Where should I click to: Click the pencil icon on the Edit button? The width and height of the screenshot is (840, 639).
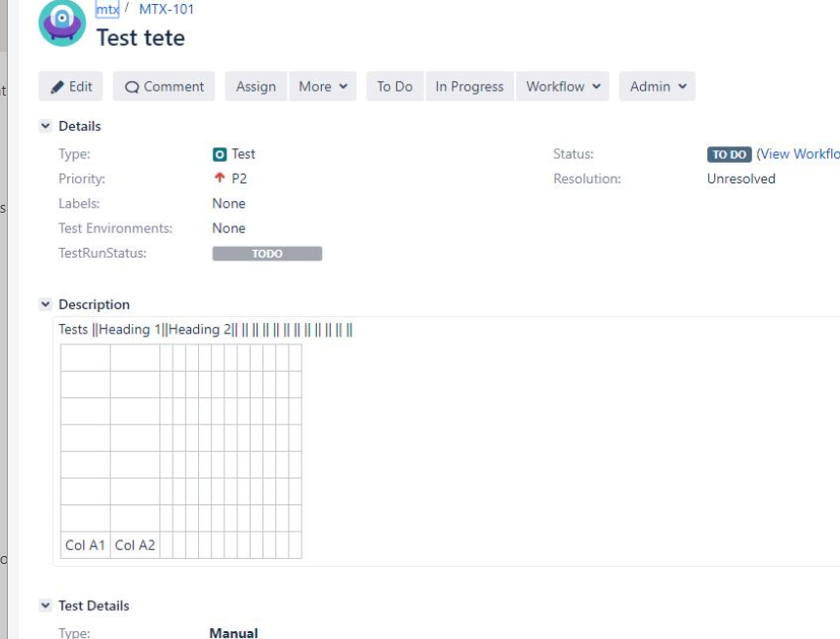[60, 86]
